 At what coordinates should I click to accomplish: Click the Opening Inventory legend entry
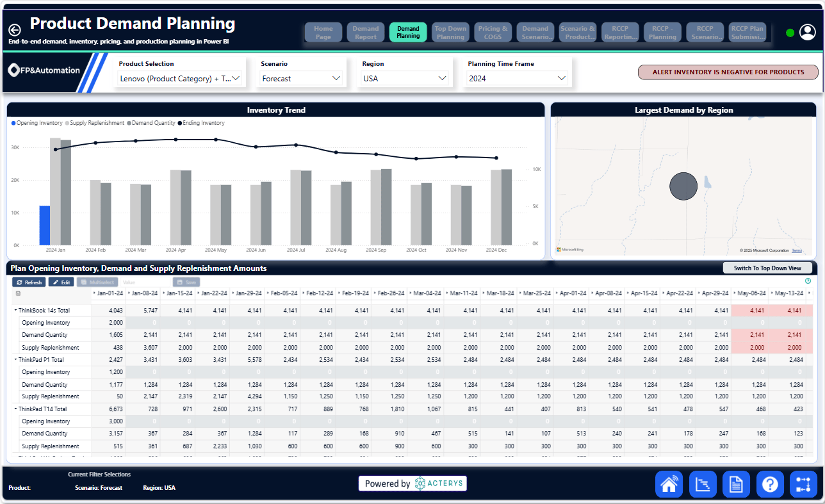37,123
